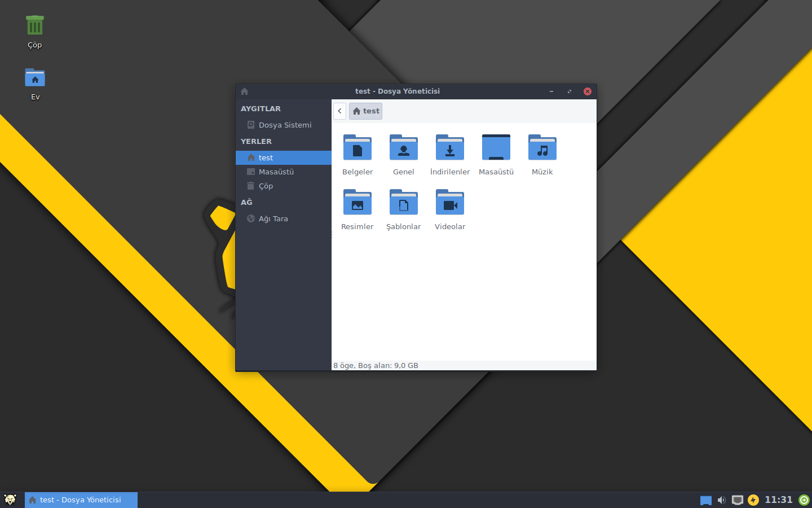Open the volume control in the tray
812x508 pixels.
(721, 500)
